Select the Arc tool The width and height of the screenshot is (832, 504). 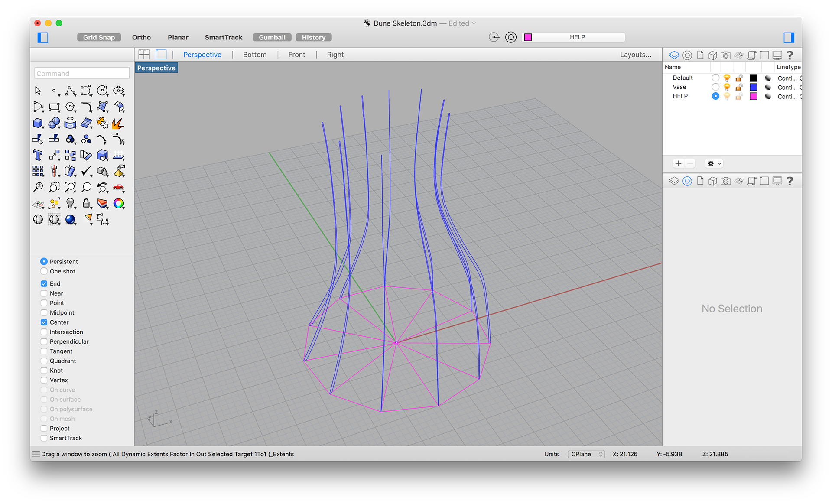point(38,107)
